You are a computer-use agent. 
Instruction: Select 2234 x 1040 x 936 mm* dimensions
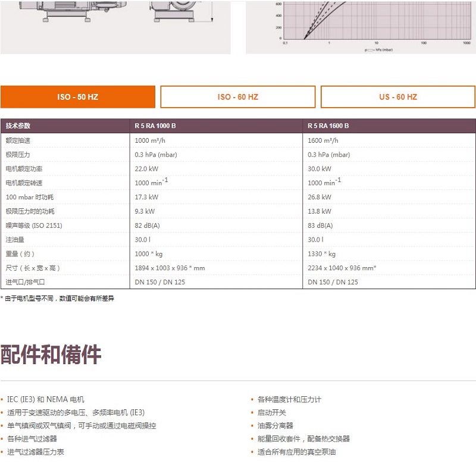pyautogui.click(x=342, y=268)
